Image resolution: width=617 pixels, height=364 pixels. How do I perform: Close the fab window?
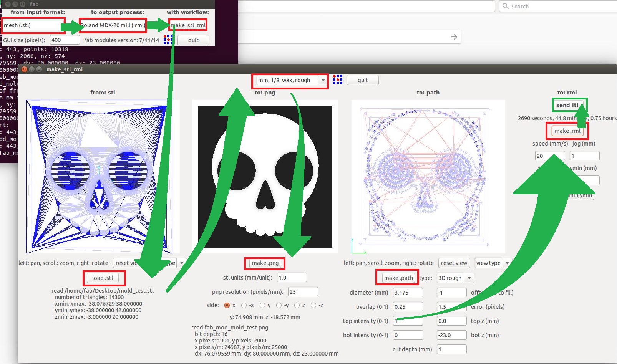[8, 4]
